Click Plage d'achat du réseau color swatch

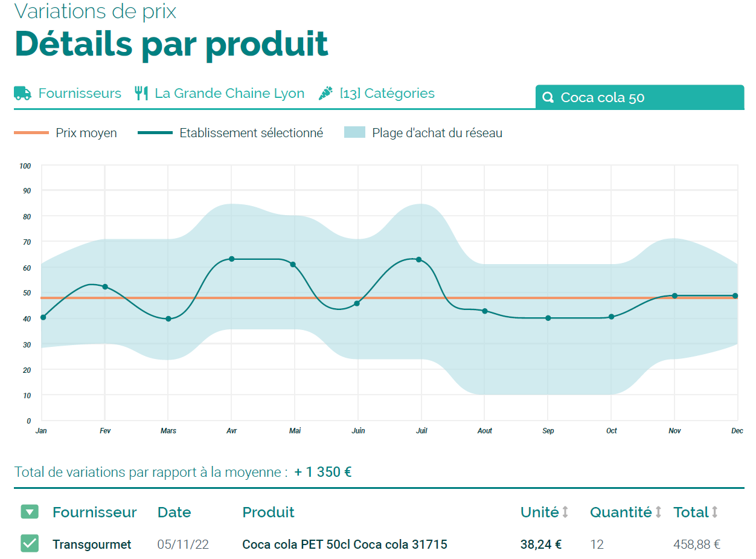pos(354,133)
